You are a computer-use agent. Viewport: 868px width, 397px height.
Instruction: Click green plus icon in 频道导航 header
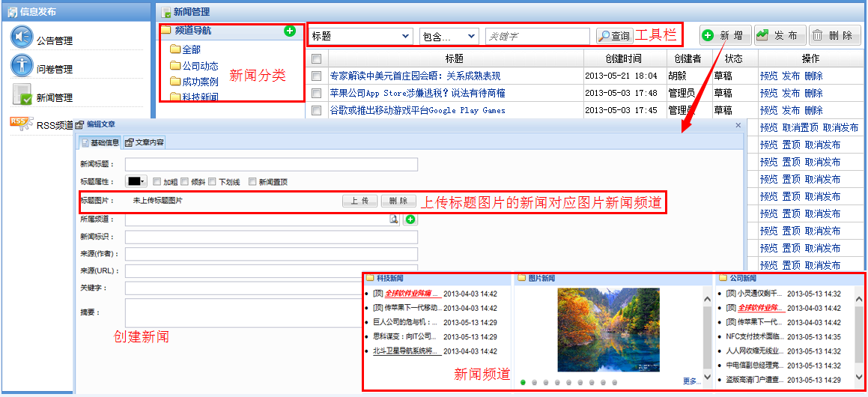[290, 31]
